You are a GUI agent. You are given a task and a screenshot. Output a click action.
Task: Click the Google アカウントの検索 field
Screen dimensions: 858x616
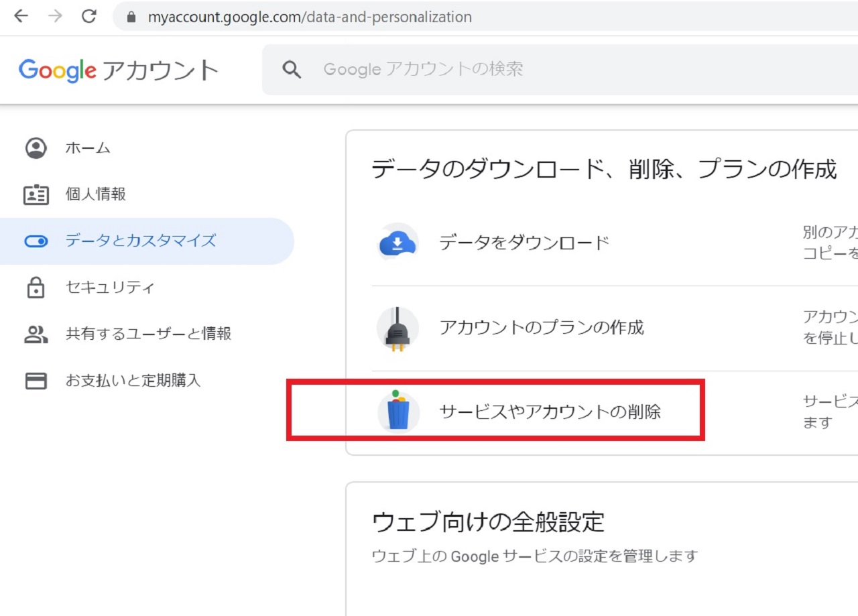click(x=536, y=70)
